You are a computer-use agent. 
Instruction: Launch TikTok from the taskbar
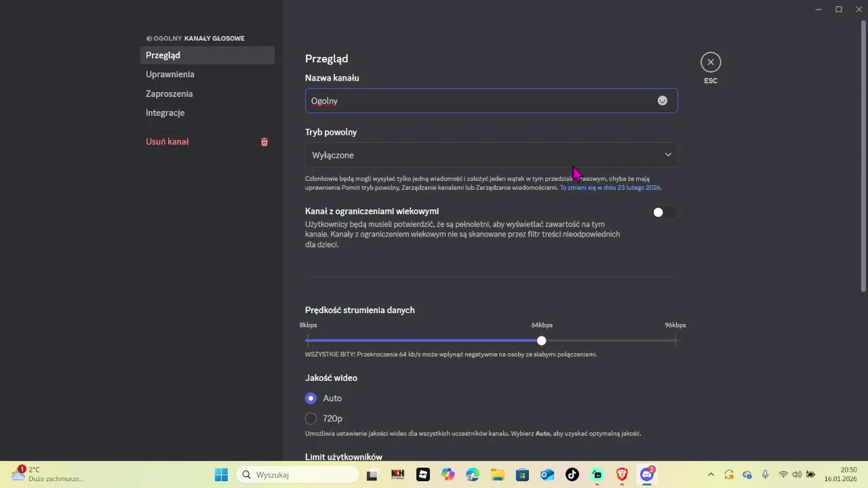point(572,474)
